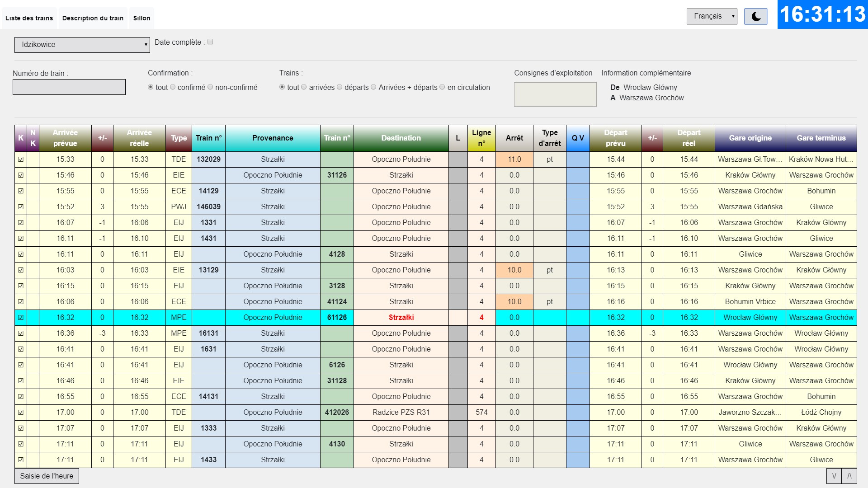This screenshot has height=488, width=868.
Task: Open the Description du train tab
Action: tap(93, 18)
